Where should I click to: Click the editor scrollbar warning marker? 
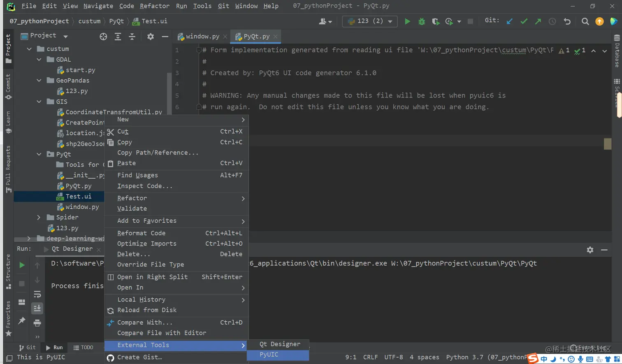coord(607,144)
